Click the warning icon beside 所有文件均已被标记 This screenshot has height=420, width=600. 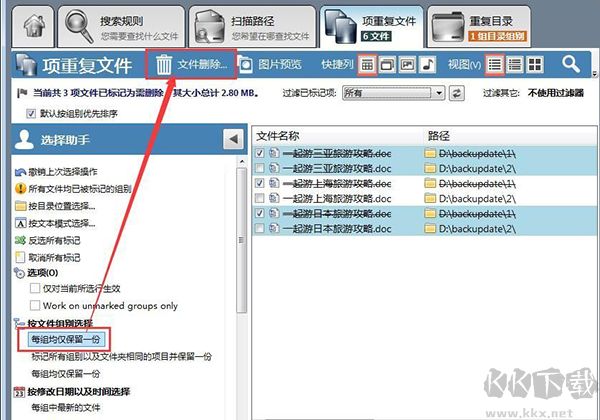(x=20, y=189)
